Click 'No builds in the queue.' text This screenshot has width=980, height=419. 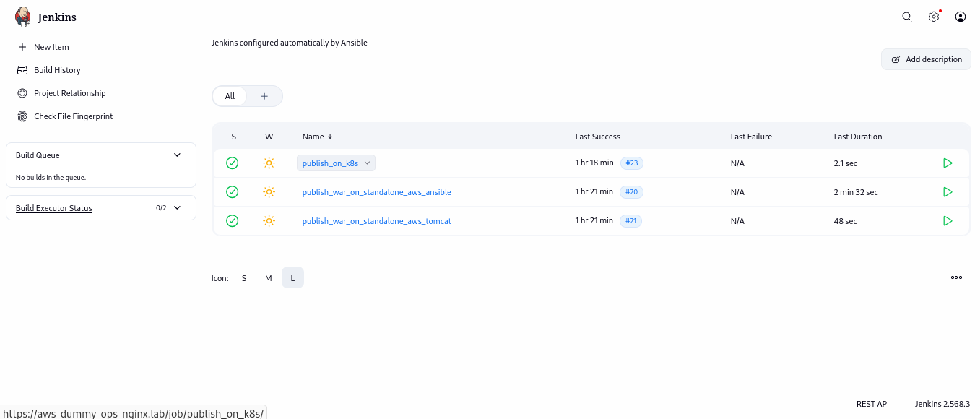[x=51, y=177]
